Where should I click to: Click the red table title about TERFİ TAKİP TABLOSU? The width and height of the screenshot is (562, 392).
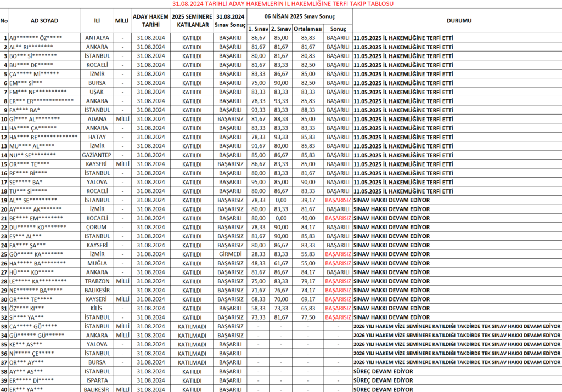[x=283, y=4]
